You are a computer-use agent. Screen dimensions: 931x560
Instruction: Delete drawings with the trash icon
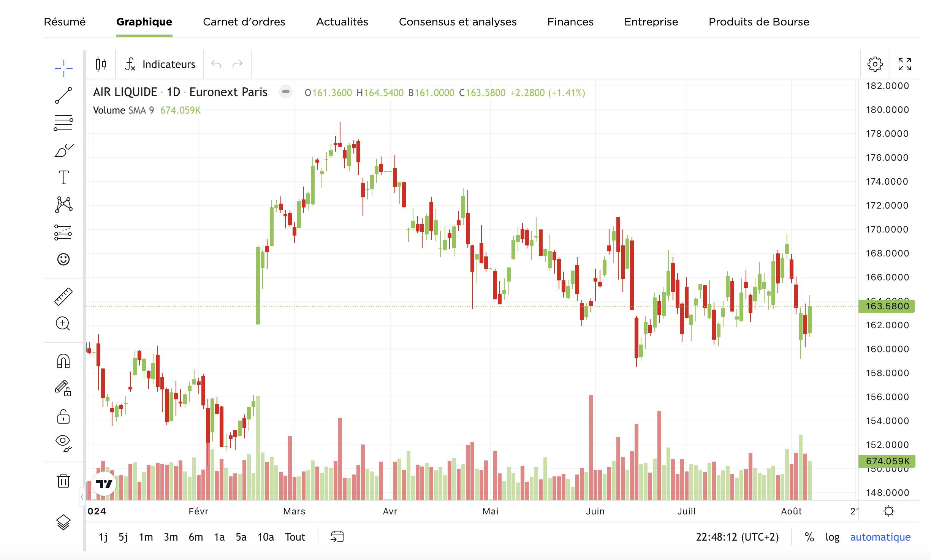pyautogui.click(x=63, y=481)
